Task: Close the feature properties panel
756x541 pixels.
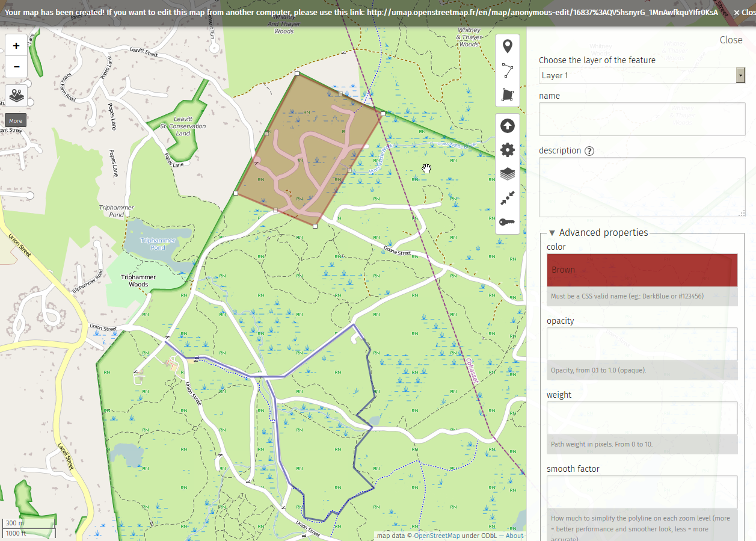Action: [x=731, y=40]
